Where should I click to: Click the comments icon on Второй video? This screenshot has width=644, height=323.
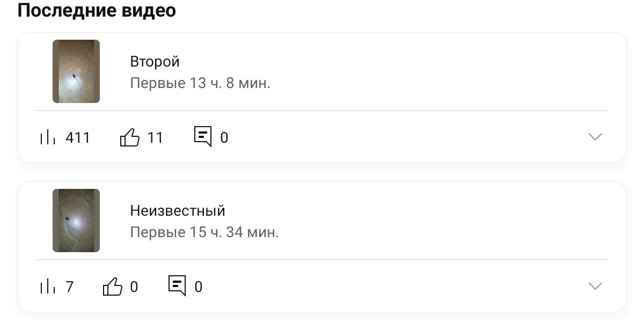[x=203, y=136]
